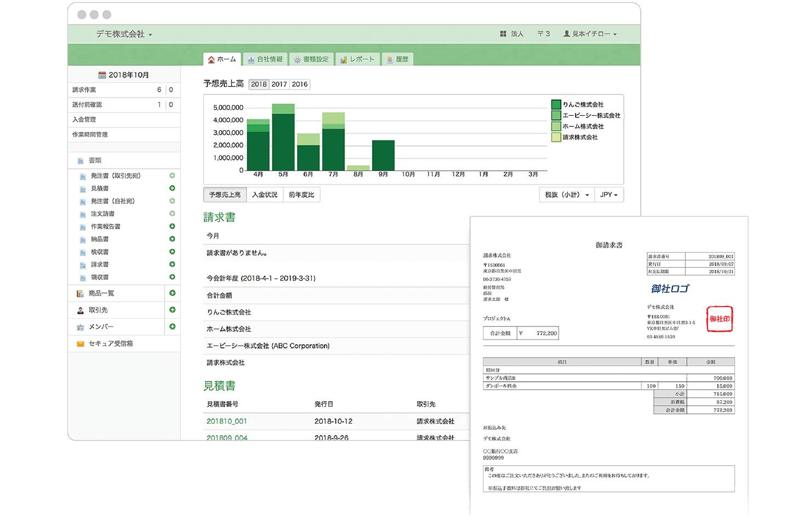Screen dimensions: 812x527
Task: Open the レポート tab
Action: click(357, 59)
